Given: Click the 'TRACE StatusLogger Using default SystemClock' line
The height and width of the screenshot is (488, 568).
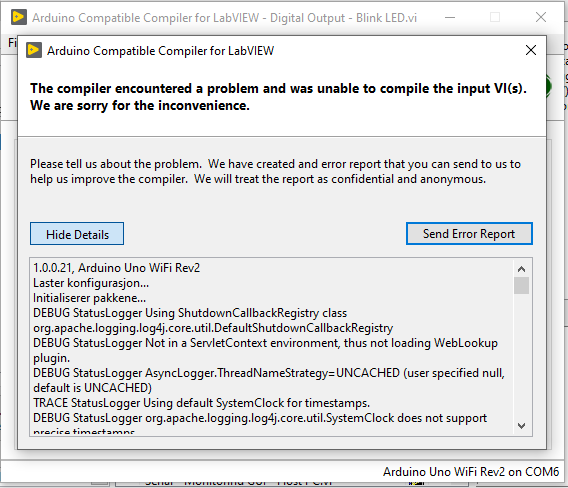Looking at the screenshot, I should tap(201, 403).
